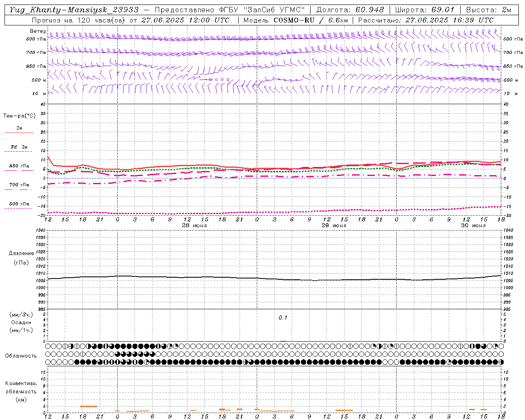
Task: Click the Долгота: 60.948 value
Action: (x=350, y=10)
